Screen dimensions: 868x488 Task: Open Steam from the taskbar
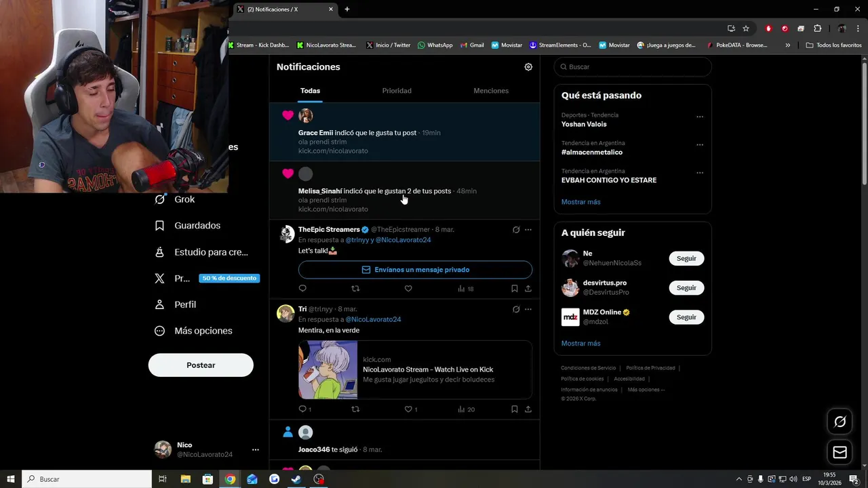click(x=296, y=479)
